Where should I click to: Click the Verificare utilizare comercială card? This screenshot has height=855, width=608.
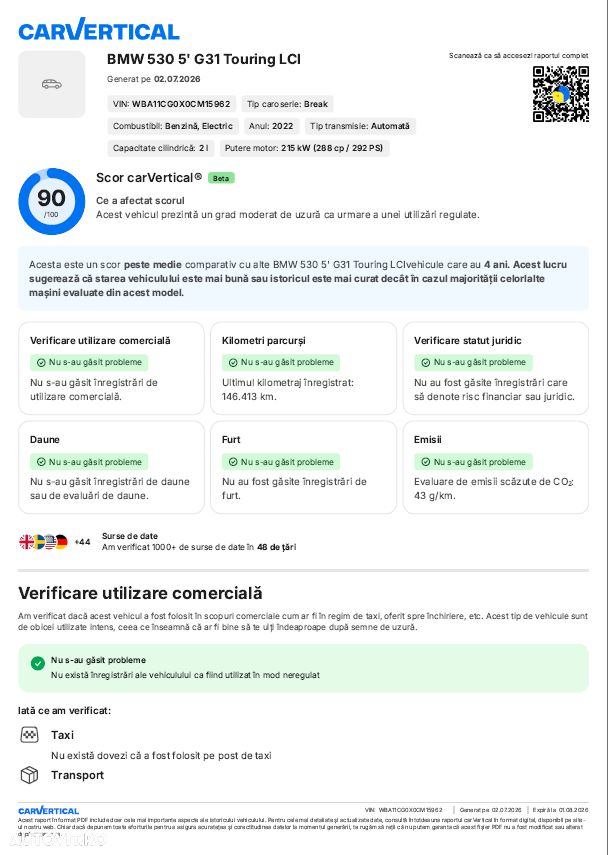click(111, 368)
